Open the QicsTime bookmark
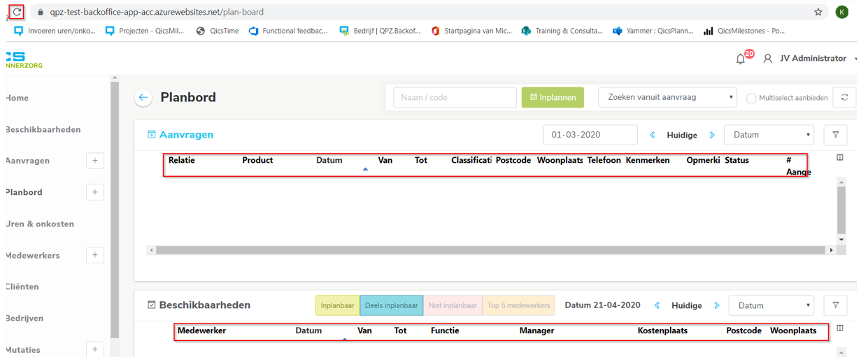The height and width of the screenshot is (357, 868). [x=218, y=31]
